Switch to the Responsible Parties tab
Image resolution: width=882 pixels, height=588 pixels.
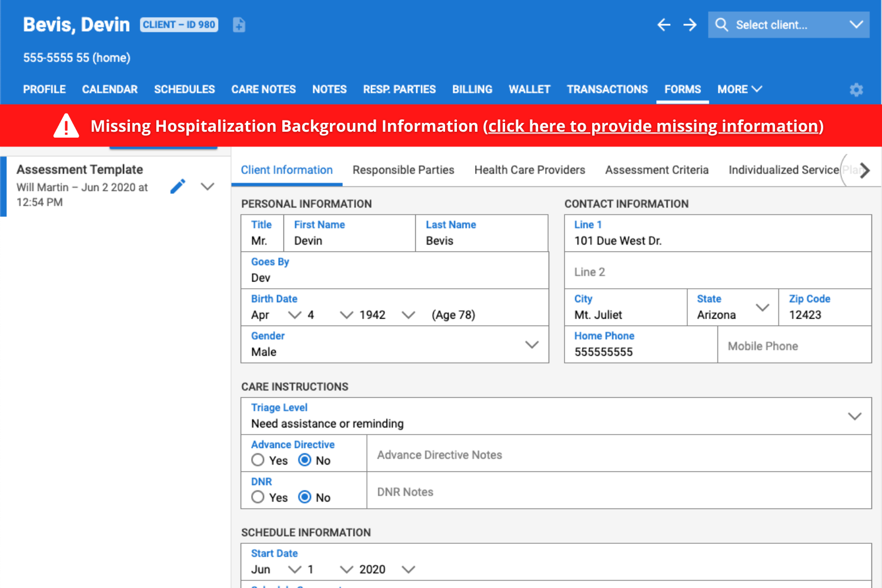point(403,170)
